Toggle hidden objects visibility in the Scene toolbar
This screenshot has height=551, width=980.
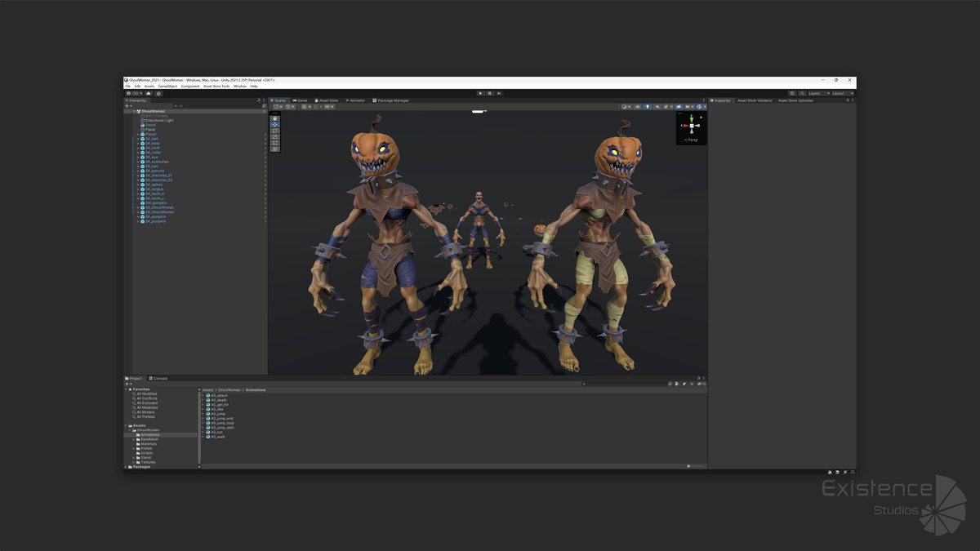pos(679,106)
